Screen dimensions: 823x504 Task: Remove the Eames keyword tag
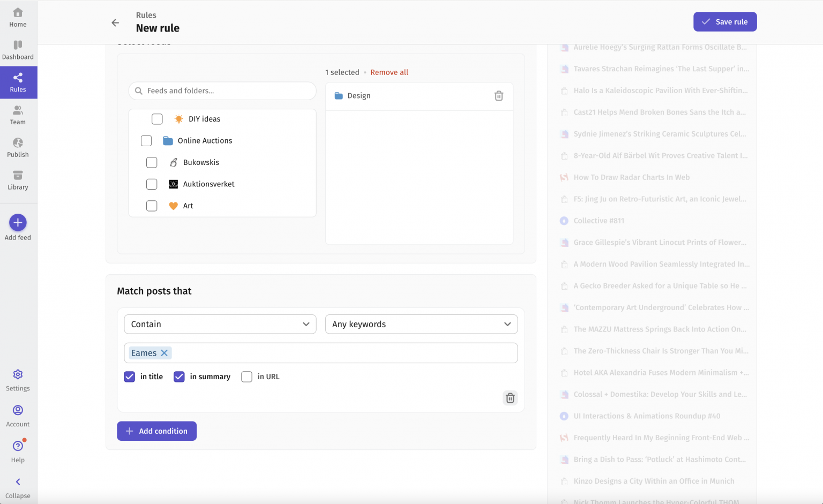pos(164,352)
